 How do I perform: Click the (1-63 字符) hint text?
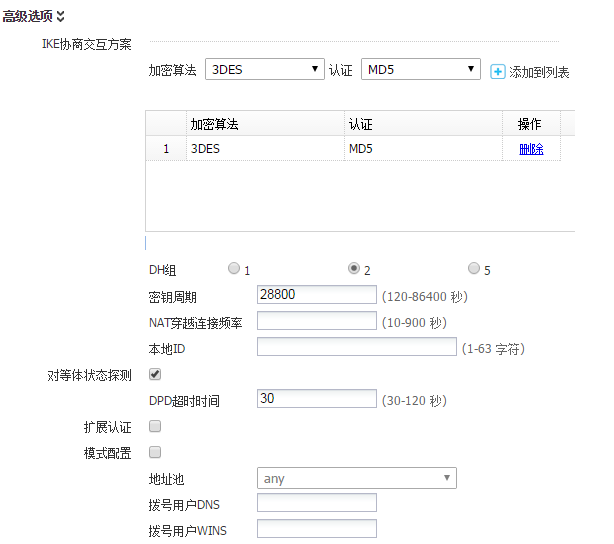pos(493,349)
